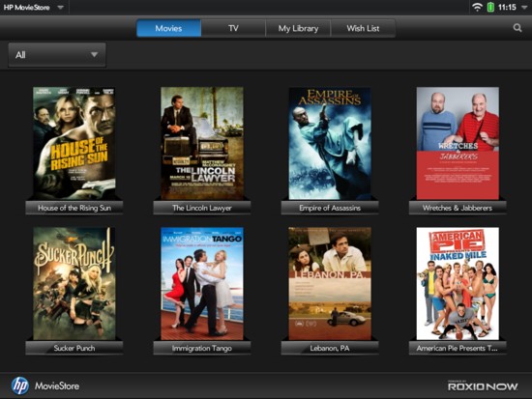Open the All category filter dropdown
Screen dimensions: 532x399
[x=57, y=55]
